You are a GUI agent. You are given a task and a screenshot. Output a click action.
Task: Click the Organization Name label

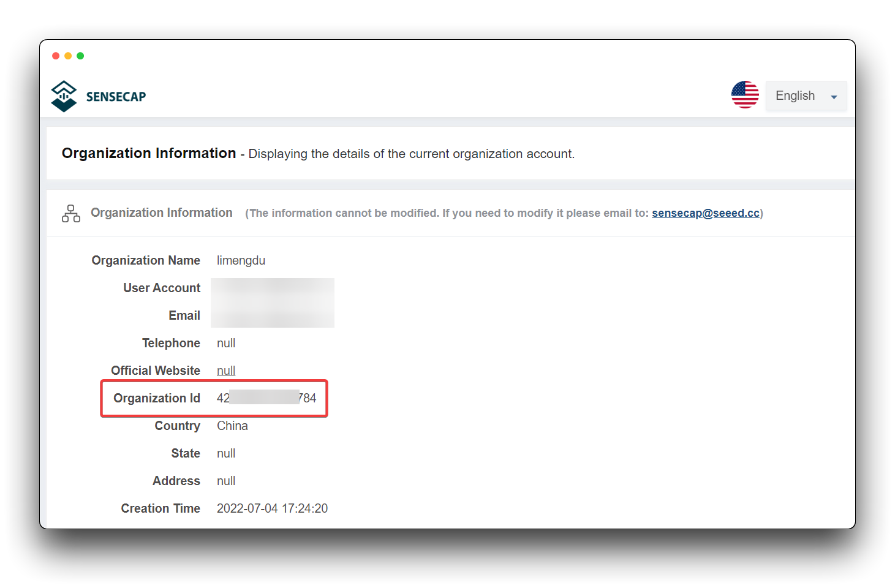pyautogui.click(x=146, y=260)
